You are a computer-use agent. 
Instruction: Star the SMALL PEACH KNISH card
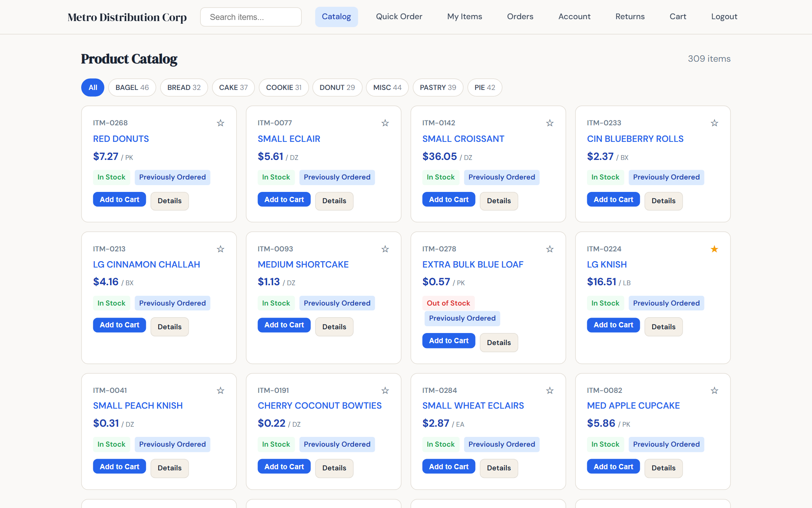pos(221,391)
